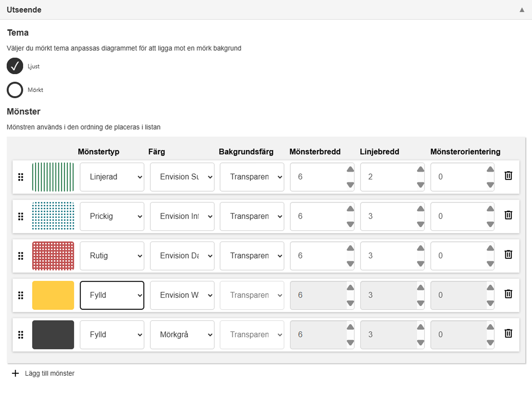Viewport: 532px width, 399px height.
Task: Increase Linjebredd in the Linjerad row
Action: tap(420, 170)
